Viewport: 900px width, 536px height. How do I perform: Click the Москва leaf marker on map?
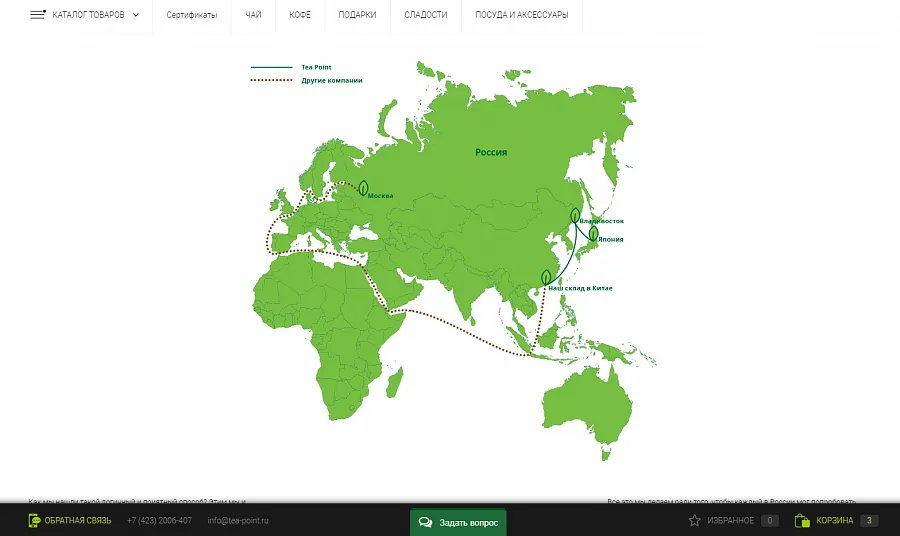click(363, 188)
